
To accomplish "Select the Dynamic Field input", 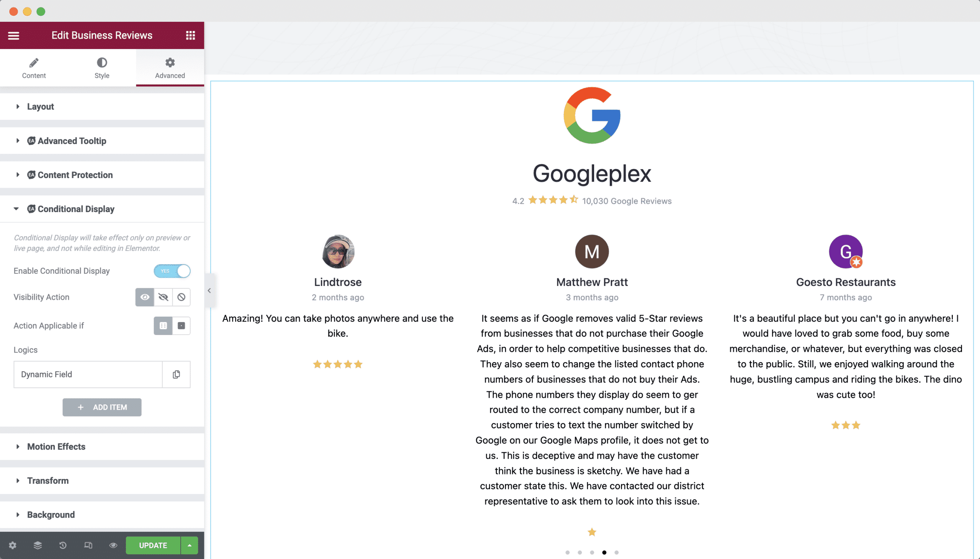I will coord(88,374).
